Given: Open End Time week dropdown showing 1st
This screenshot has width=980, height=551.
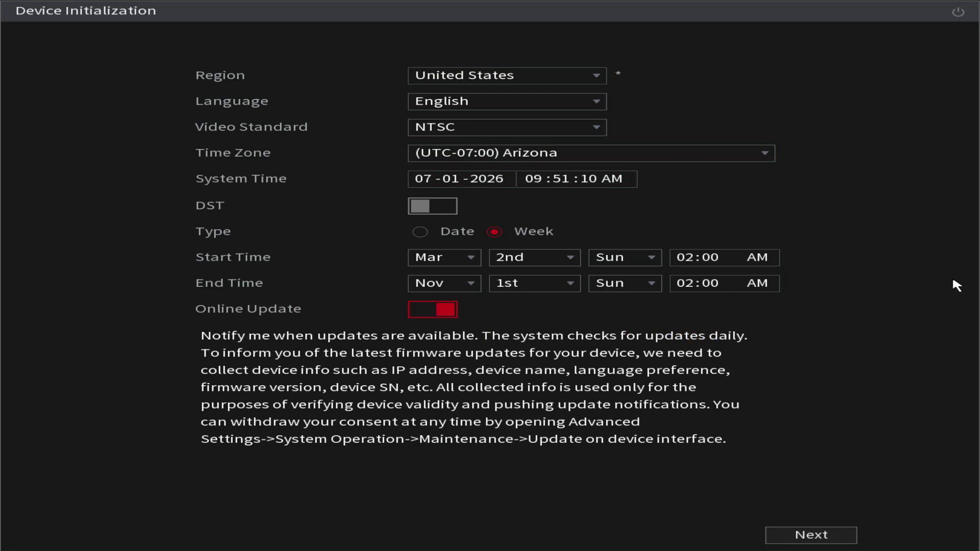Looking at the screenshot, I should coord(534,283).
